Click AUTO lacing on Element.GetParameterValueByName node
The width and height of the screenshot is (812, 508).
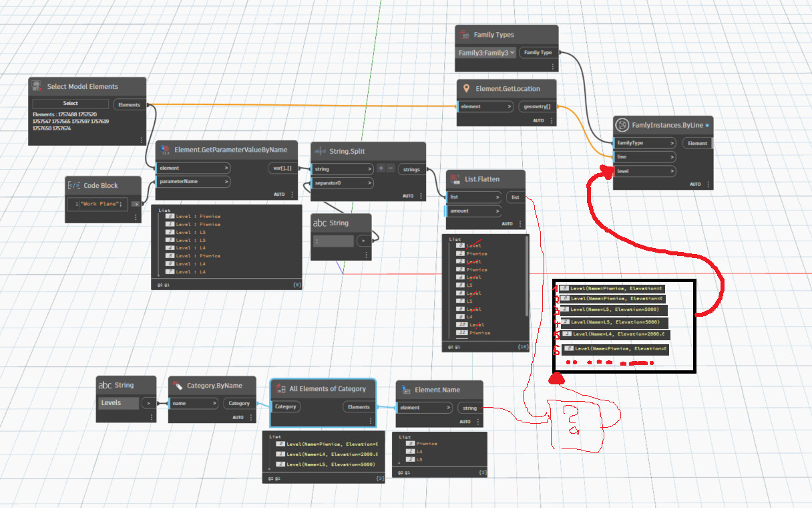279,195
